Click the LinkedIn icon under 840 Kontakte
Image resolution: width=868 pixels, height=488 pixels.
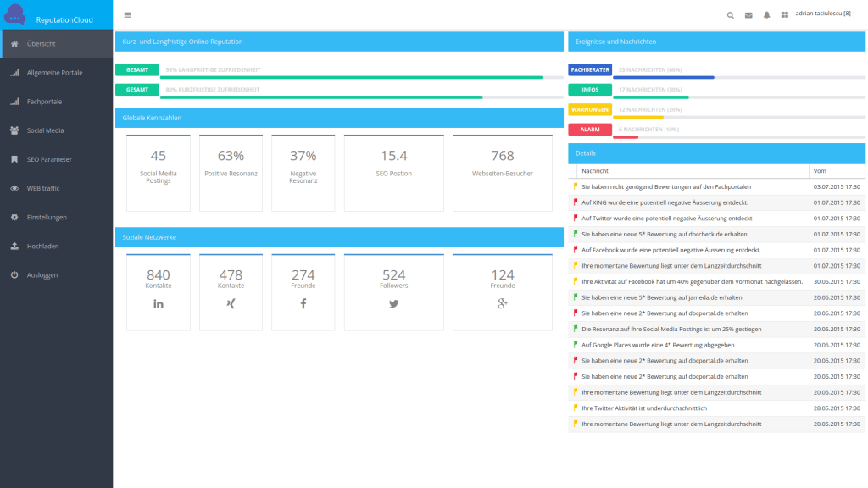158,303
